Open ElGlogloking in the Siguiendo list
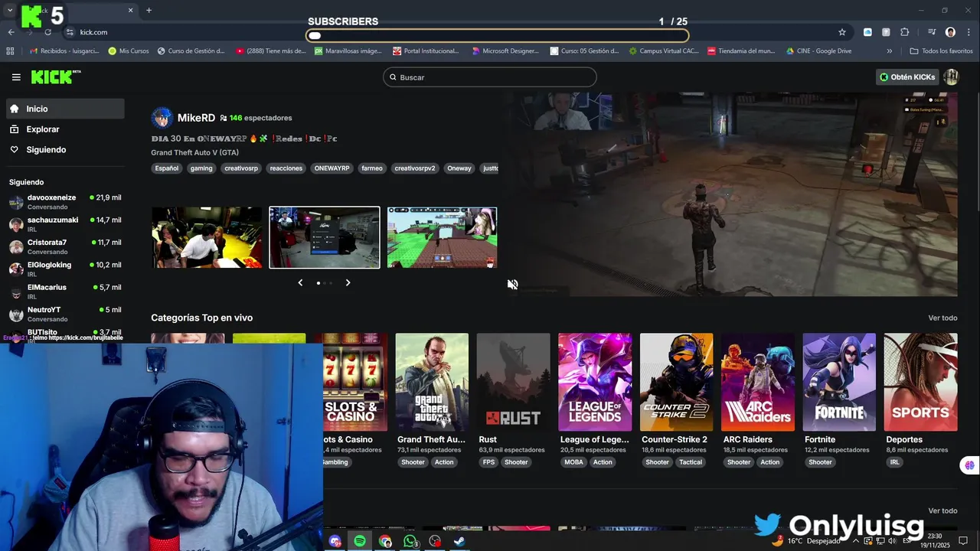Screen dimensions: 980x551 [x=65, y=269]
